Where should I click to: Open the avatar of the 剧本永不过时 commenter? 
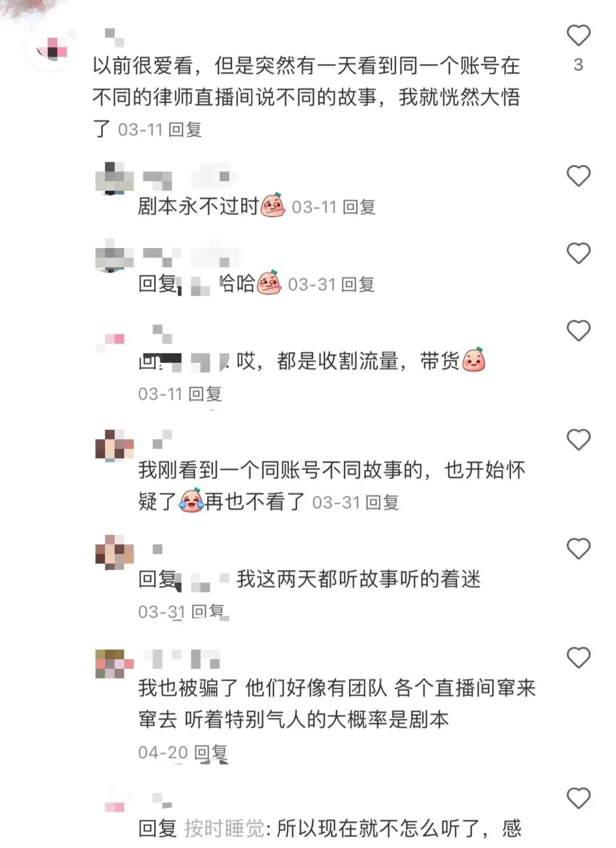tap(114, 179)
